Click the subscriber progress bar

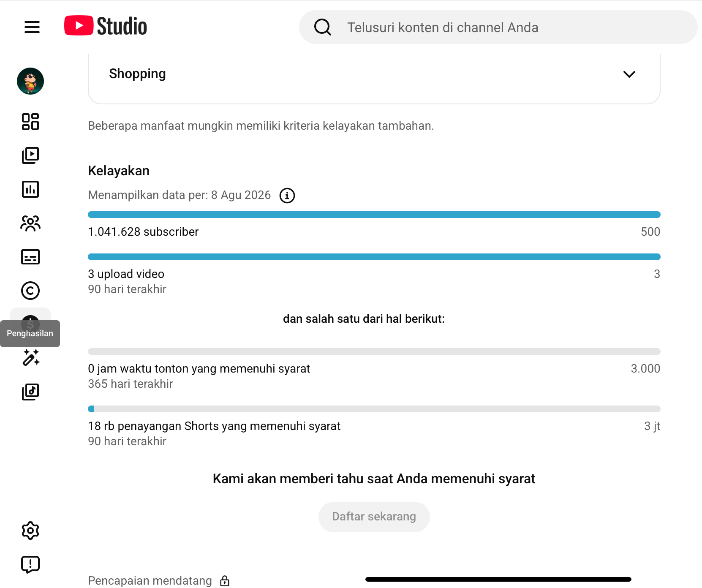[374, 215]
